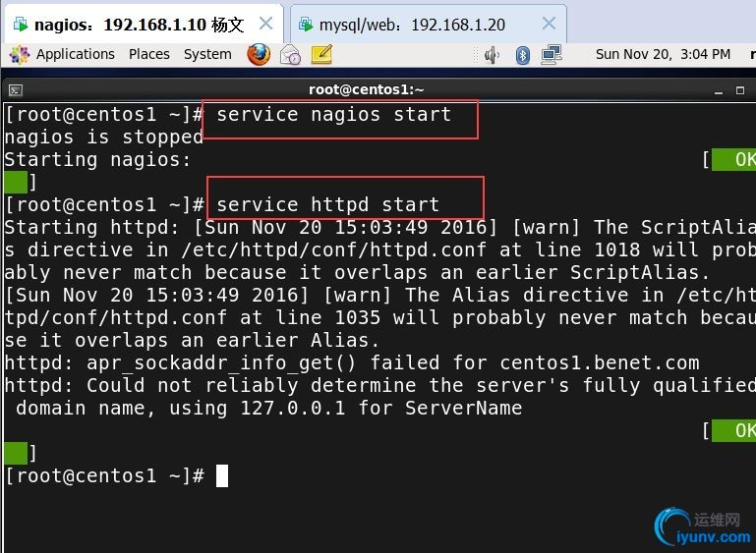Click the 'service nagios start' command text

pos(333,115)
